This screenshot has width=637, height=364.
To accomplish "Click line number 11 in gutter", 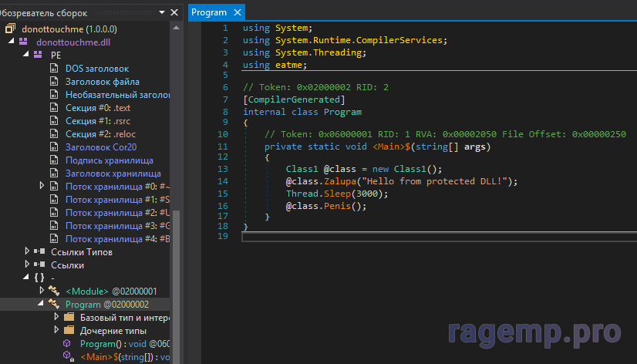I will pyautogui.click(x=223, y=147).
